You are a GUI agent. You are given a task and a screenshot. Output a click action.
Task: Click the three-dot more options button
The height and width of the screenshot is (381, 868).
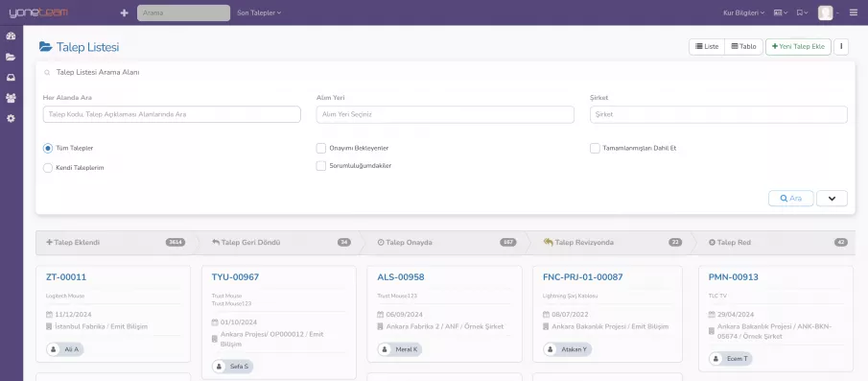840,47
